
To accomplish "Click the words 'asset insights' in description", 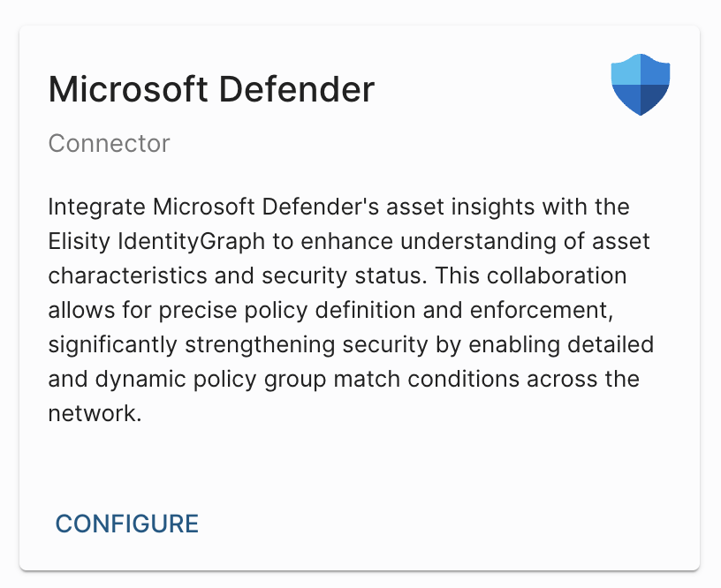I will tap(460, 207).
